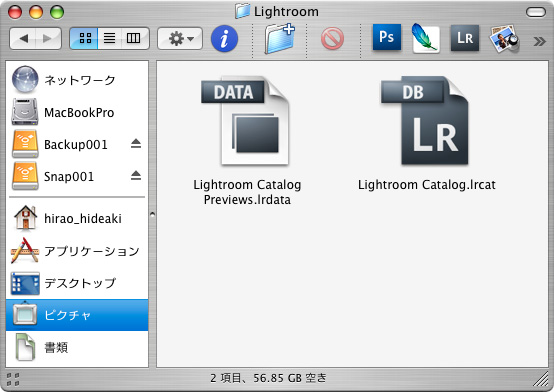The width and height of the screenshot is (554, 392).
Task: Eject the Backup001 drive
Action: coord(136,144)
